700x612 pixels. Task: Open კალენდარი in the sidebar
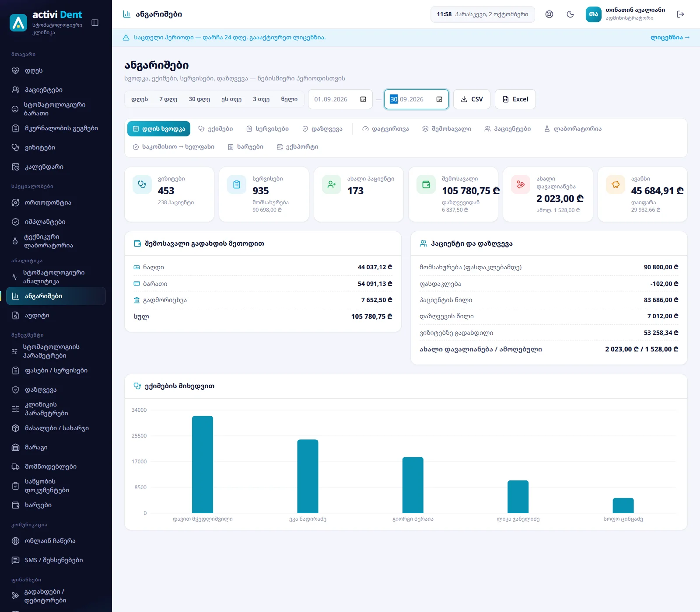click(x=56, y=167)
